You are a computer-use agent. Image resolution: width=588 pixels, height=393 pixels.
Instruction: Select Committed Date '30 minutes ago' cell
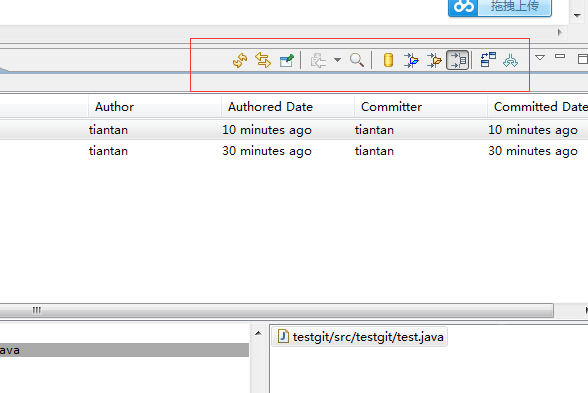pyautogui.click(x=533, y=151)
